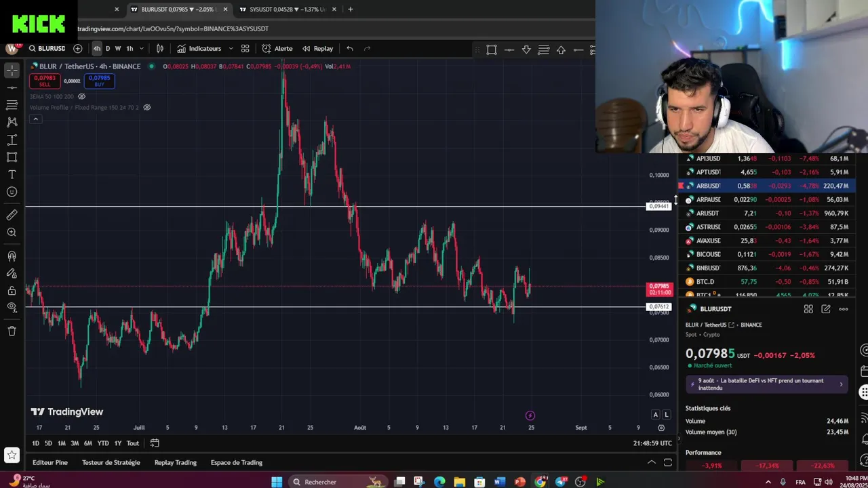Start bar Replay mode
The width and height of the screenshot is (868, 488).
317,48
